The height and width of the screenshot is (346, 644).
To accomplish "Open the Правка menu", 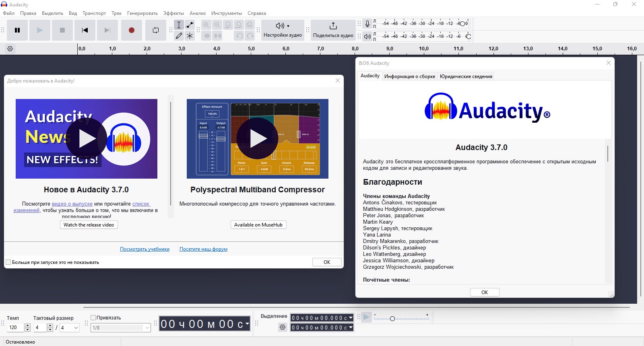I will tap(28, 13).
